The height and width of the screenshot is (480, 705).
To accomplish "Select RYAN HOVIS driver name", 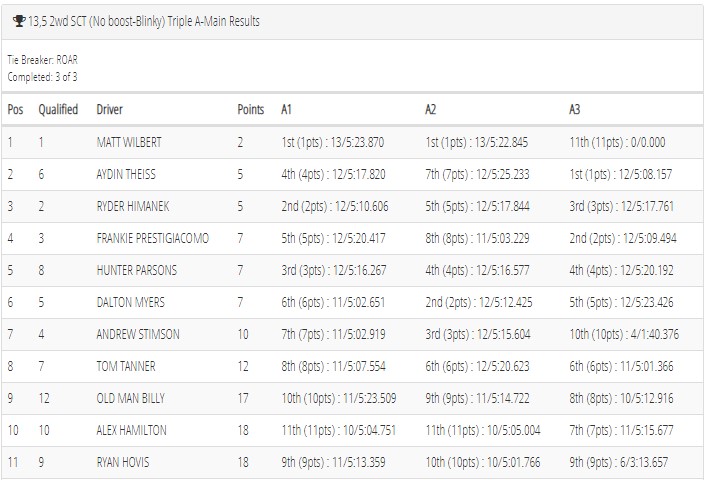I will click(x=123, y=462).
